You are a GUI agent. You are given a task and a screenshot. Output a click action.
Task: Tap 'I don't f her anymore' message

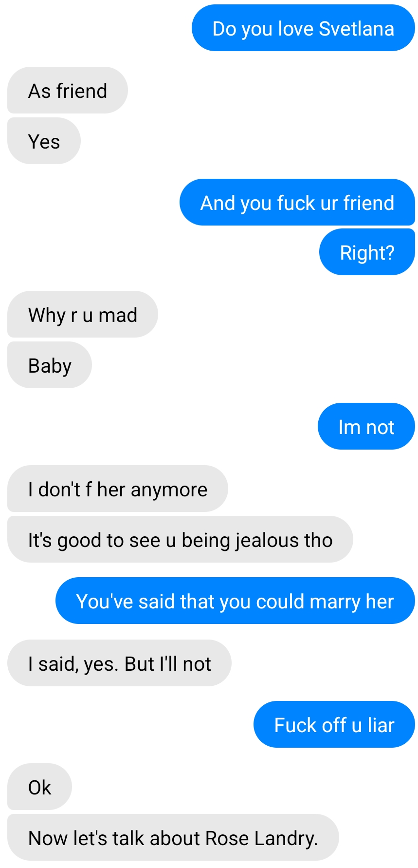[118, 489]
